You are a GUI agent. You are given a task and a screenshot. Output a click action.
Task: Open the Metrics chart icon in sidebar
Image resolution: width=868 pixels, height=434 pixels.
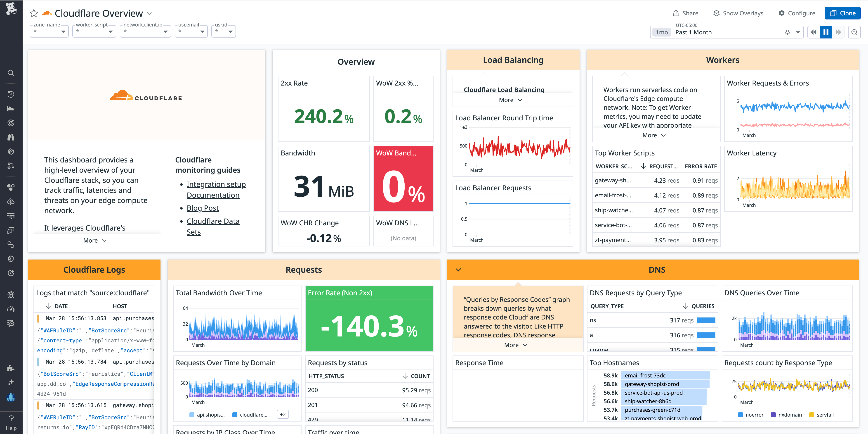11,109
